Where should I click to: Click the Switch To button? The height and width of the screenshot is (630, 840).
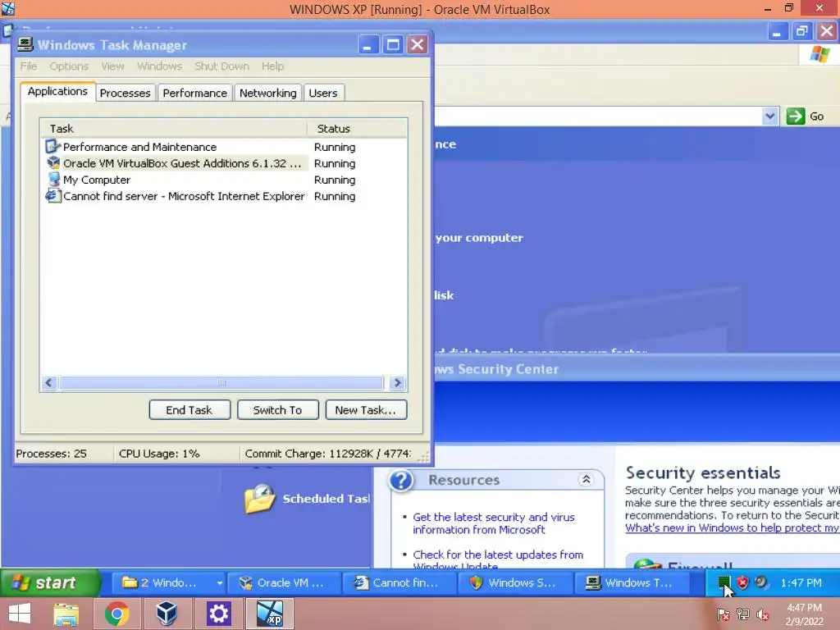click(277, 410)
